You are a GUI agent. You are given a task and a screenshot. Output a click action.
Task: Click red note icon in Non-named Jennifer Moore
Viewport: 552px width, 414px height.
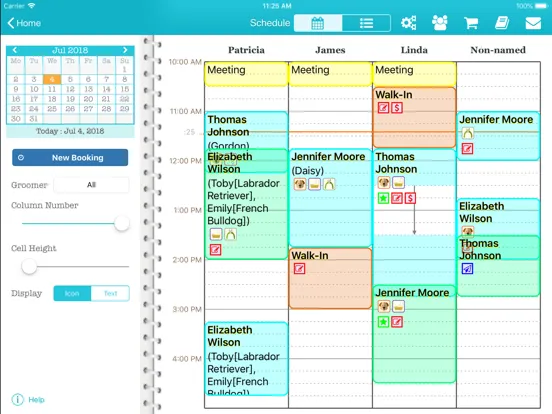467,149
